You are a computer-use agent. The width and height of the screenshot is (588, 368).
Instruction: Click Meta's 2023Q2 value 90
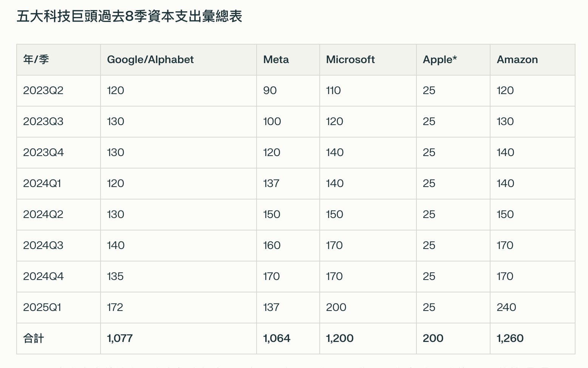pos(270,91)
